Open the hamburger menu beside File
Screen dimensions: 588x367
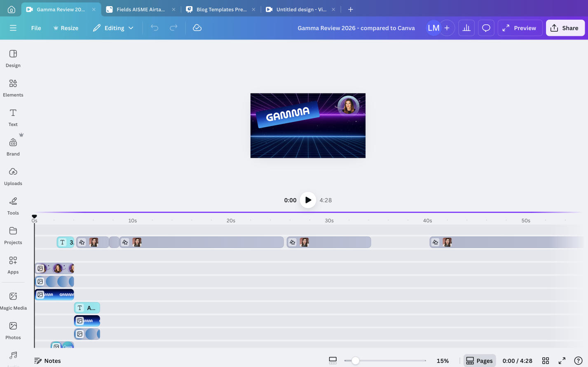(x=13, y=28)
